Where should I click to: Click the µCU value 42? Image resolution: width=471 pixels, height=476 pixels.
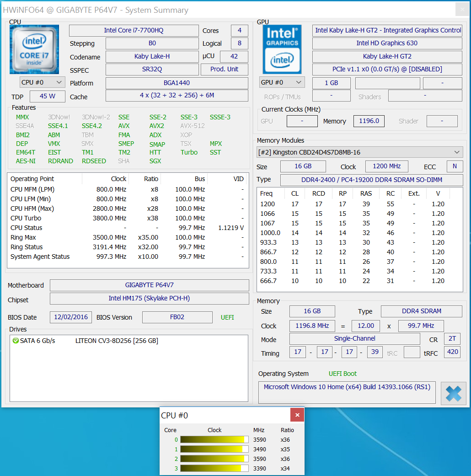(234, 56)
